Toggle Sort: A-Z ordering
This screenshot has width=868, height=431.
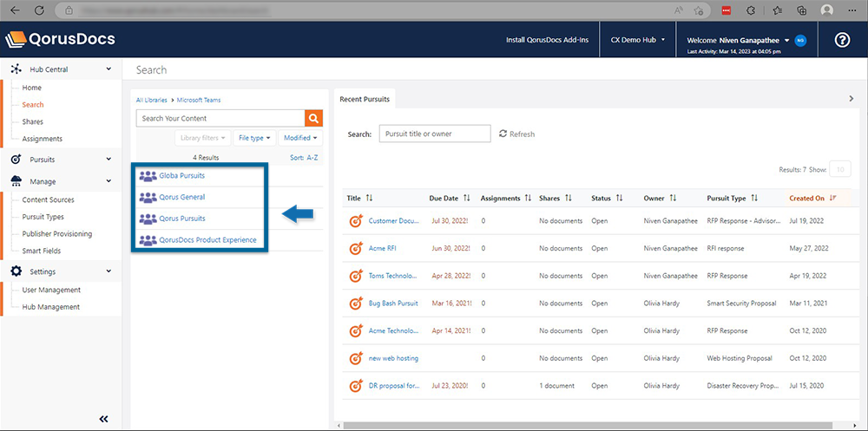pos(304,158)
